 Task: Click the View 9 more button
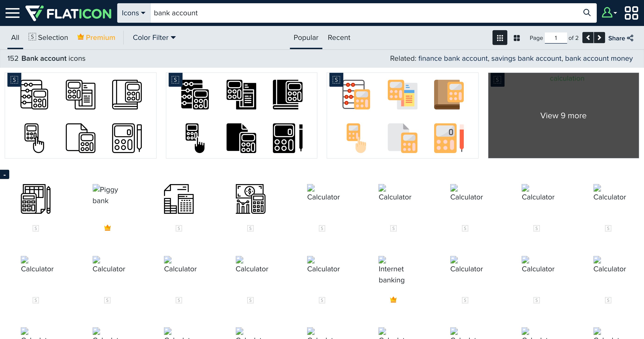click(563, 115)
